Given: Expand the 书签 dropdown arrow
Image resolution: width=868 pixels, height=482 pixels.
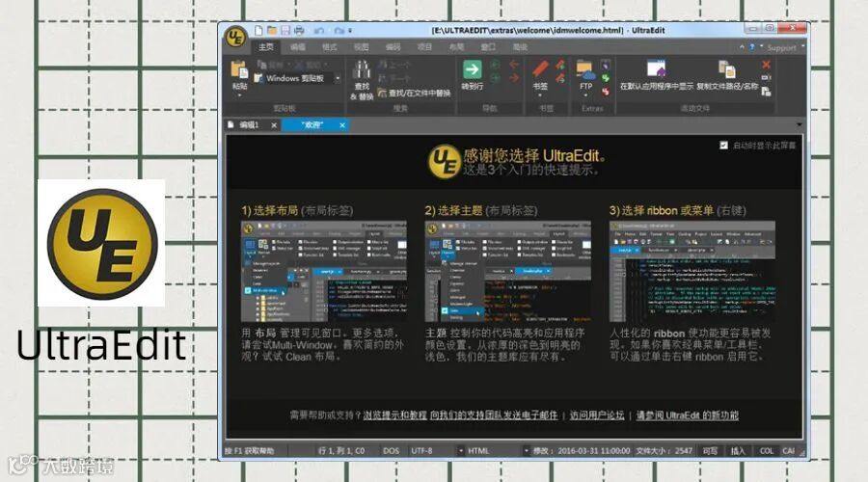Looking at the screenshot, I should [540, 95].
